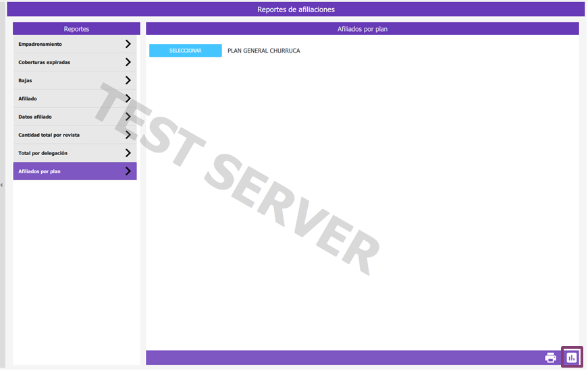Image resolution: width=588 pixels, height=371 pixels.
Task: Click the small collapse arrow on left edge
Action: tap(1, 185)
